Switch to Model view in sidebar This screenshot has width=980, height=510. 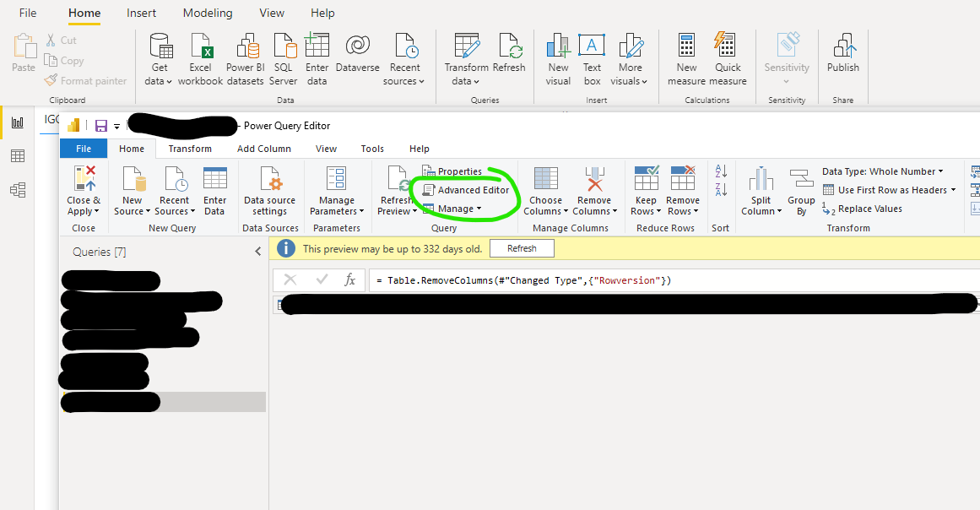[18, 190]
